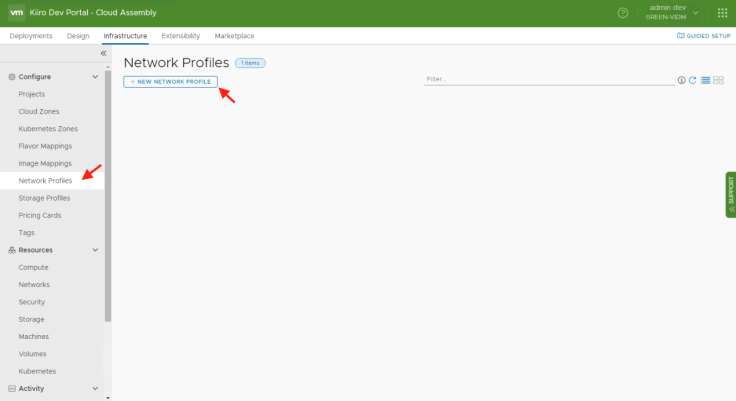Image resolution: width=736 pixels, height=401 pixels.
Task: Open the Support side panel
Action: pyautogui.click(x=731, y=194)
